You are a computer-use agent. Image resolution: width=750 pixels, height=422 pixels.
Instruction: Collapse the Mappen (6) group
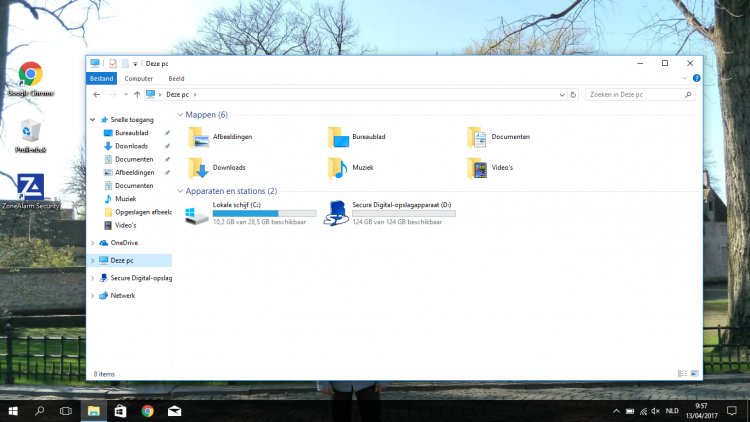coord(180,115)
